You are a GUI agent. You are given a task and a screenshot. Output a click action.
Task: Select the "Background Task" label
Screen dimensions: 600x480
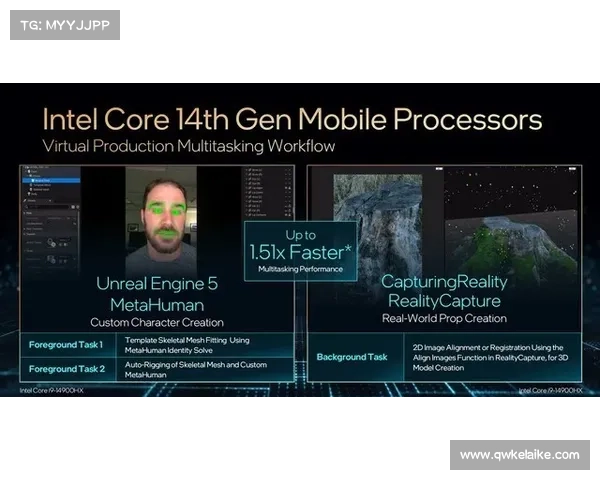(x=352, y=357)
